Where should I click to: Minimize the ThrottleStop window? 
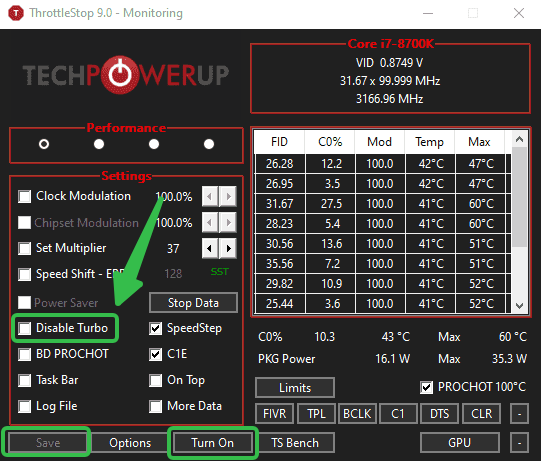tap(428, 13)
